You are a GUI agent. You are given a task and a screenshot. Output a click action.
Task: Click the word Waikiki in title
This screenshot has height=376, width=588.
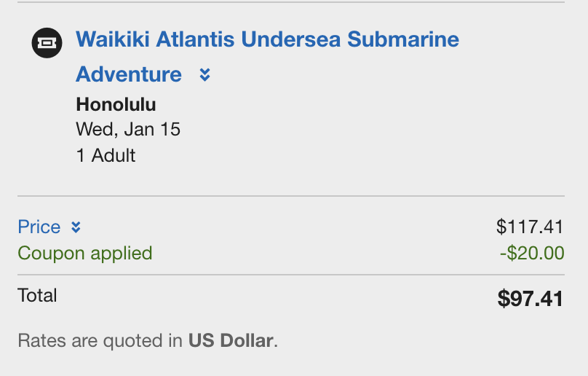click(x=113, y=39)
